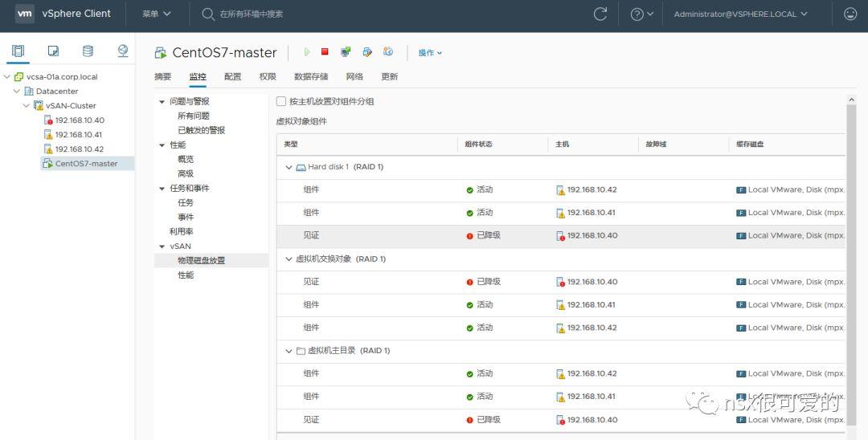
Task: Click the degraded status icon in the Hard disk 1 见证 row
Action: coord(470,236)
